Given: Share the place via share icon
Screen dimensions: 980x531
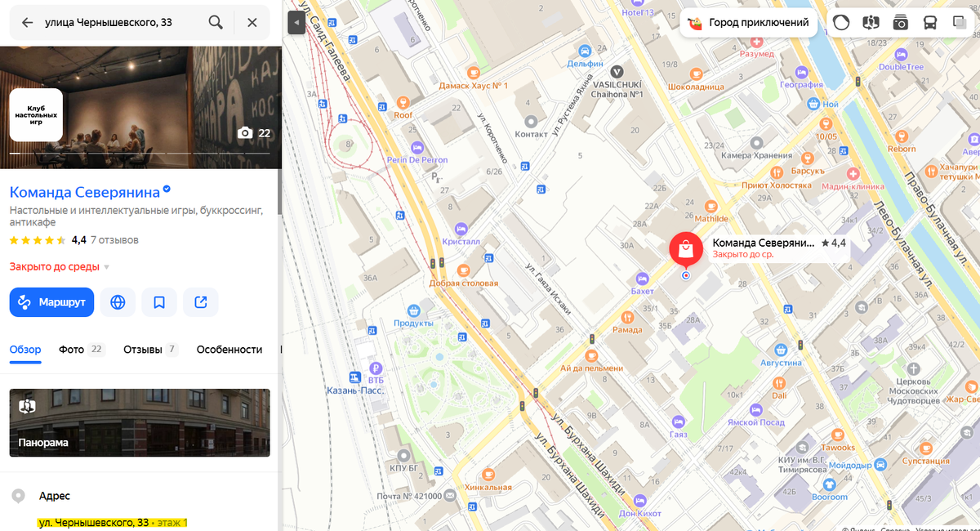Looking at the screenshot, I should tap(201, 302).
